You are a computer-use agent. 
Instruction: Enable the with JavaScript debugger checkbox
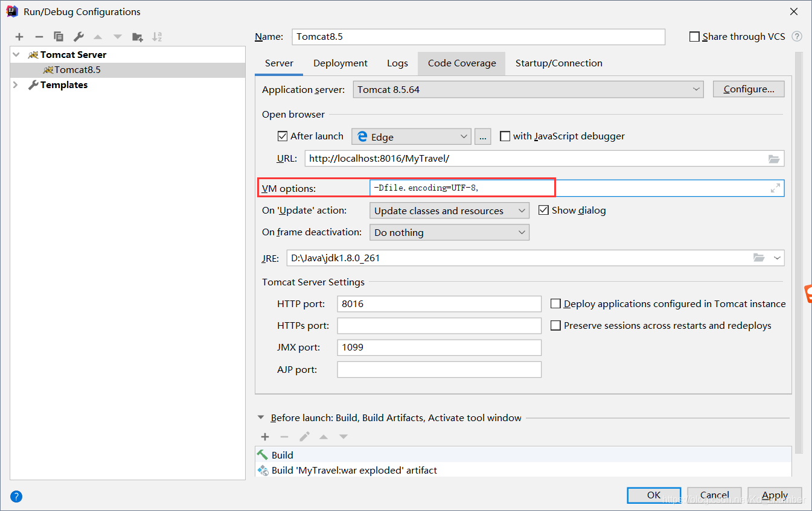coord(505,136)
